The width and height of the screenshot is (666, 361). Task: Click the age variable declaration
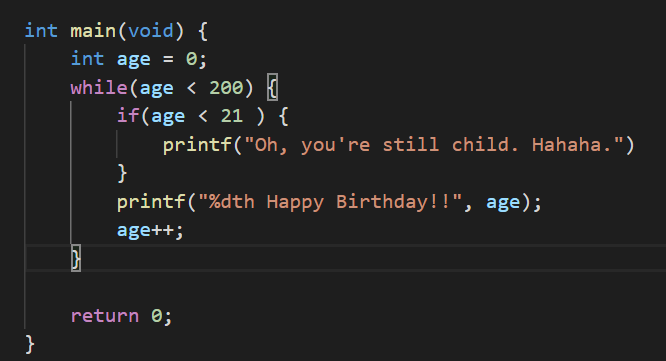pos(133,59)
